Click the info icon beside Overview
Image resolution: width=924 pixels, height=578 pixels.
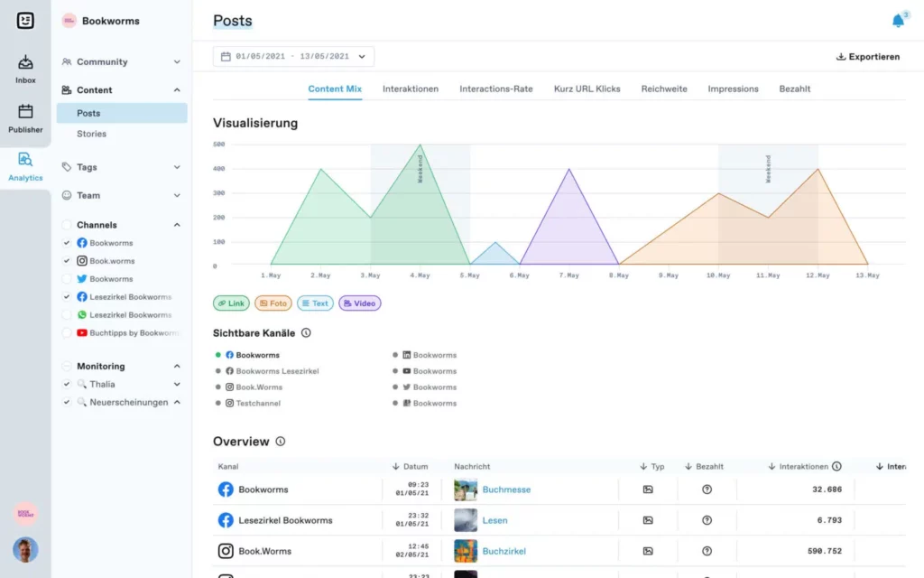point(281,441)
